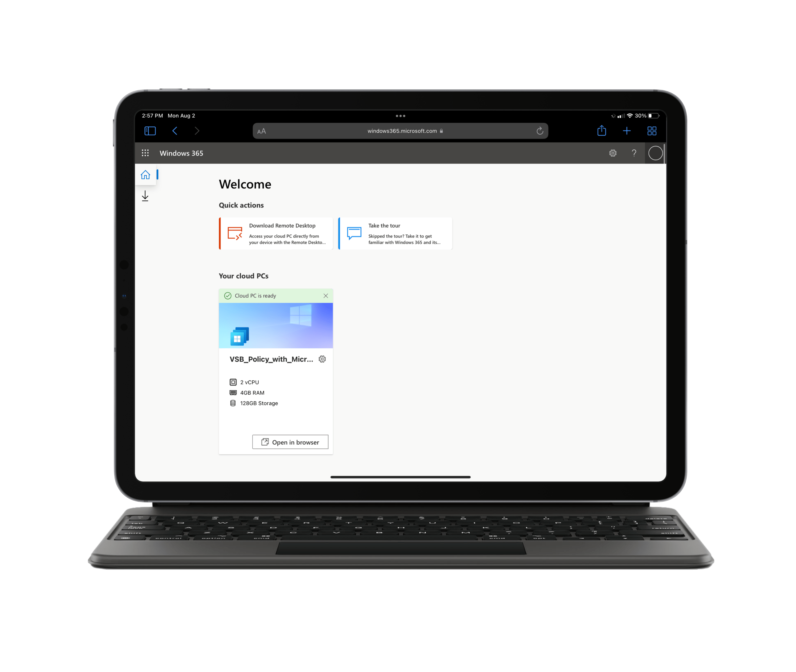Open the settings gear icon on Cloud PC
This screenshot has width=796, height=672.
[x=323, y=359]
